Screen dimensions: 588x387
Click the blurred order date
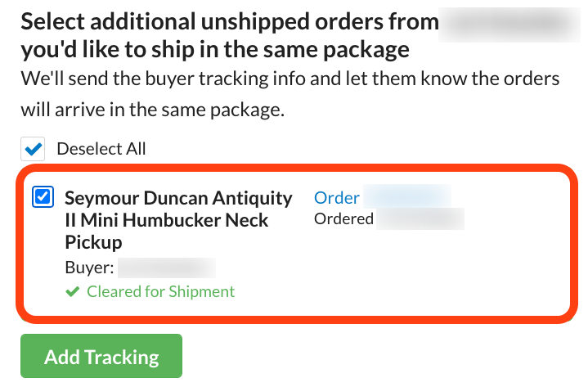pyautogui.click(x=420, y=219)
